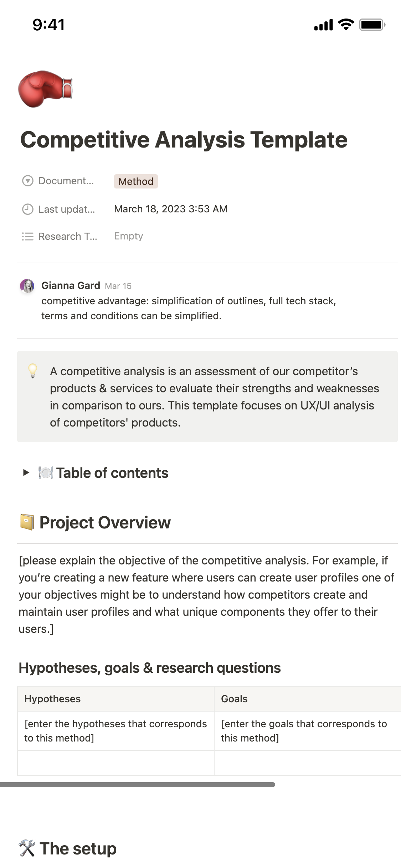Tap the plate icon beside Table of contents

click(x=46, y=473)
